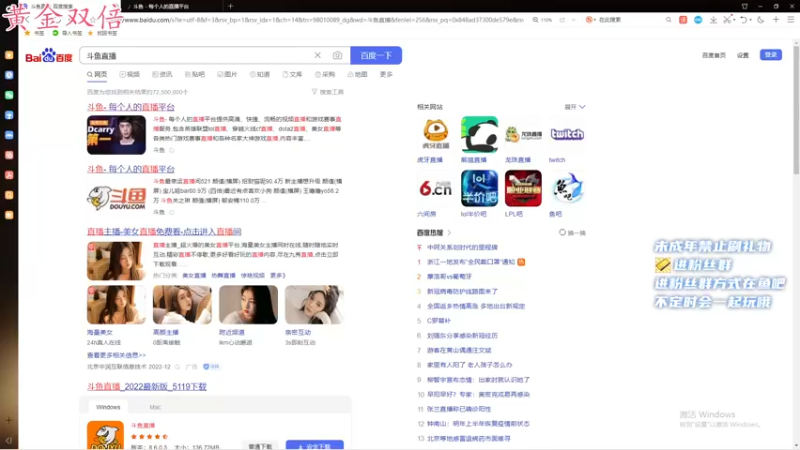
Task: Open hot search item 摩洛哥vs葡萄牙
Action: coord(449,277)
